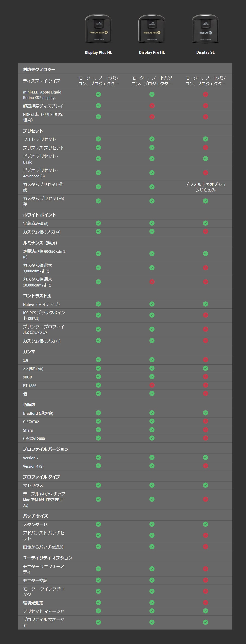Click the ユーティリティ オプション section header

(x=48, y=558)
